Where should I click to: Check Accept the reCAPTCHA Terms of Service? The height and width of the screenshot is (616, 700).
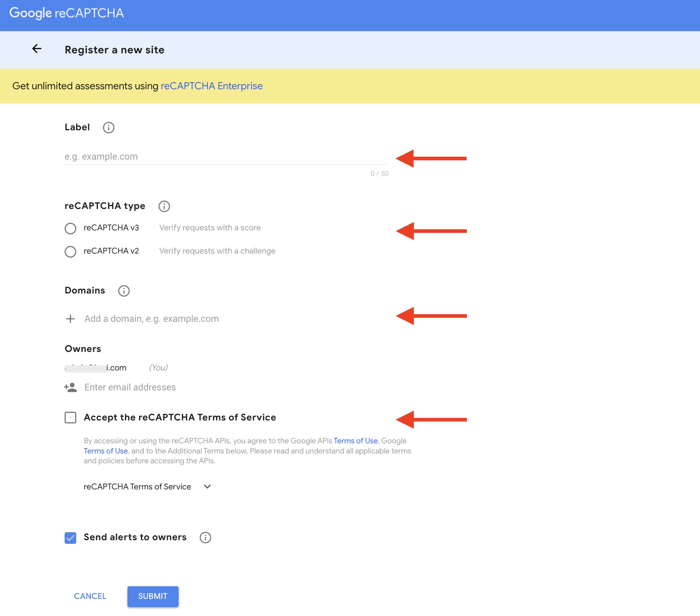tap(70, 418)
